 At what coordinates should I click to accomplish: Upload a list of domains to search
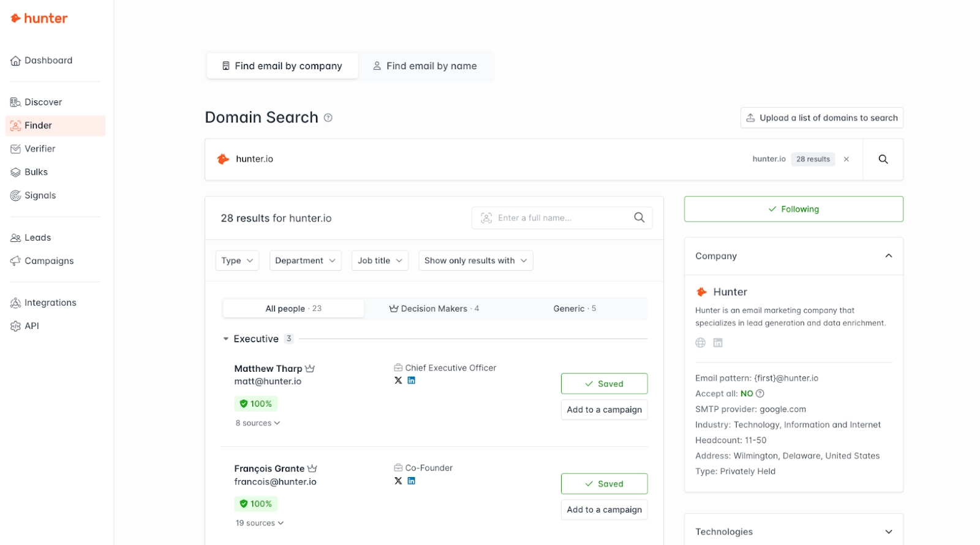[x=821, y=118]
